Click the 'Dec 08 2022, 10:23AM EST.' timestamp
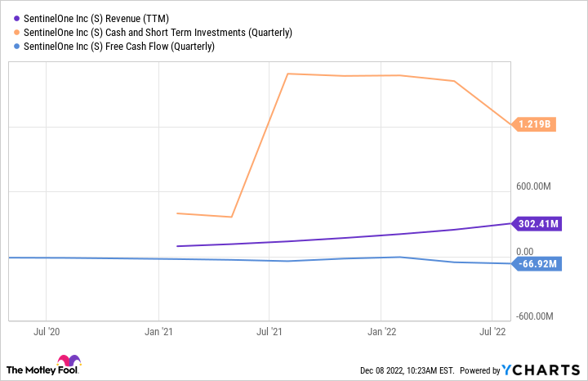 (407, 370)
